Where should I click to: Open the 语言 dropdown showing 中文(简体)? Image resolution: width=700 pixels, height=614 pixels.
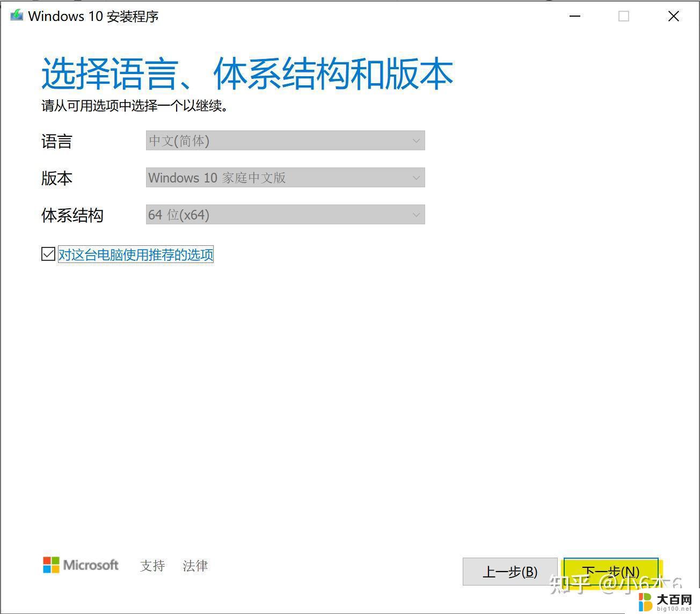click(x=285, y=141)
